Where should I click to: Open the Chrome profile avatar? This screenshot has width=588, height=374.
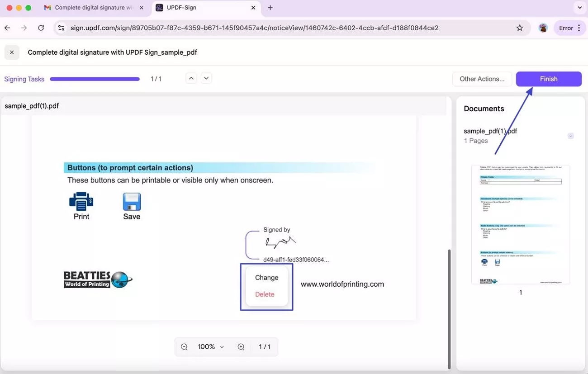coord(543,28)
